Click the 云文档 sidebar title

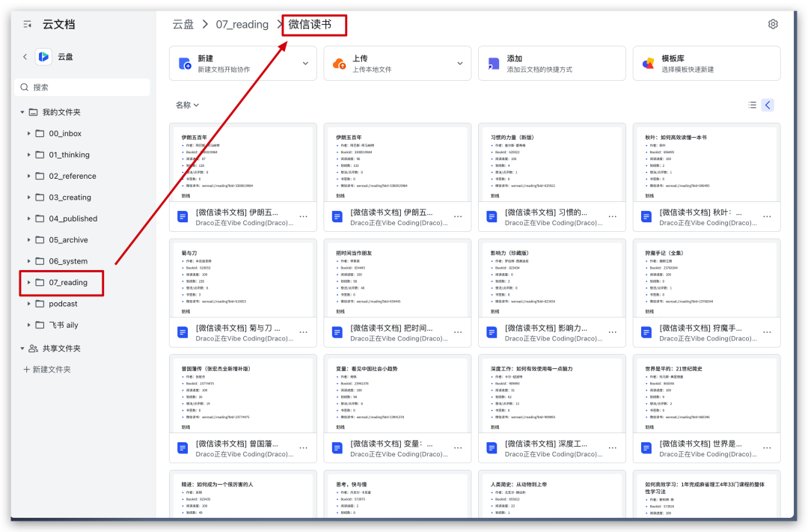(x=59, y=24)
